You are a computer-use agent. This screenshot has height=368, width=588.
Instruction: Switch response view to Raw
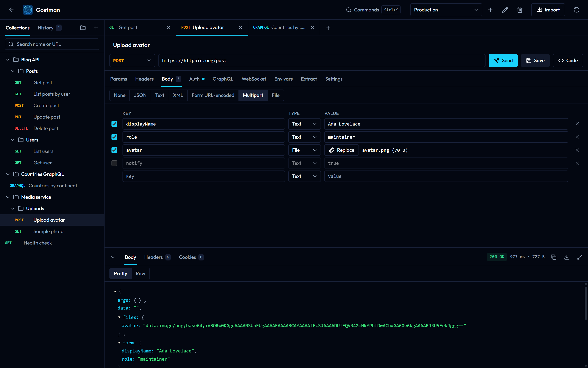click(140, 274)
